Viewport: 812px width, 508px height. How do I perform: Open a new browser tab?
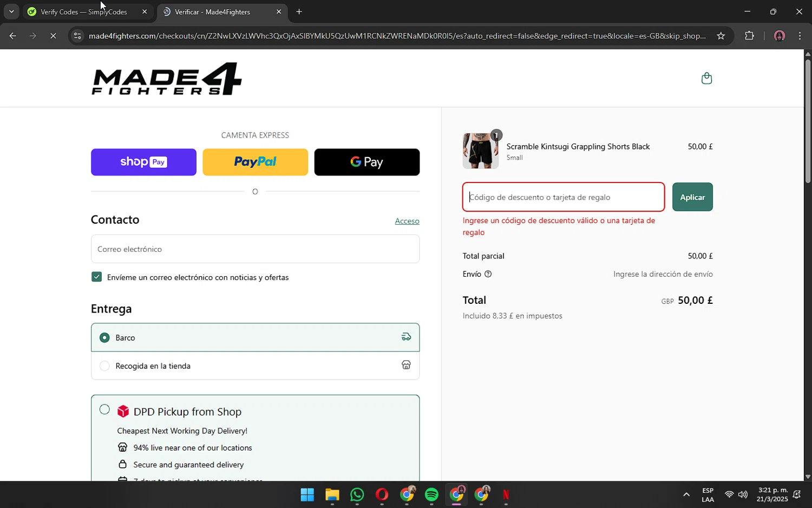point(299,11)
